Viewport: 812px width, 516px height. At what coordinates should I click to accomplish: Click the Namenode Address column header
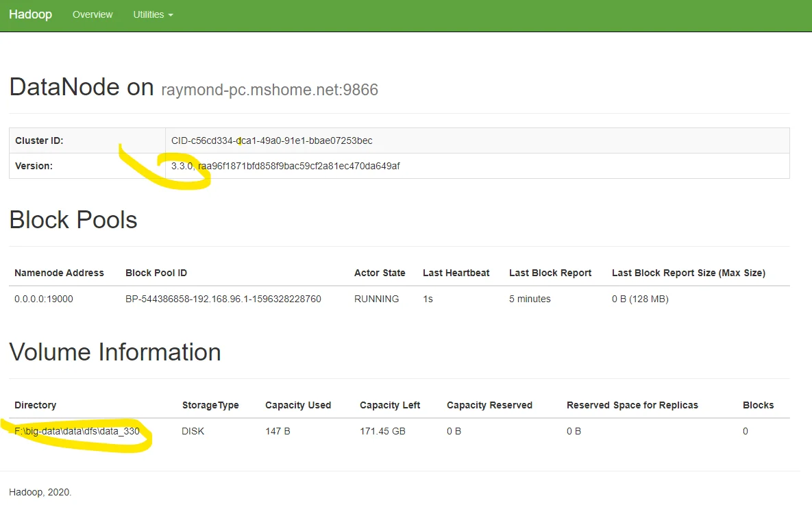[x=59, y=273]
